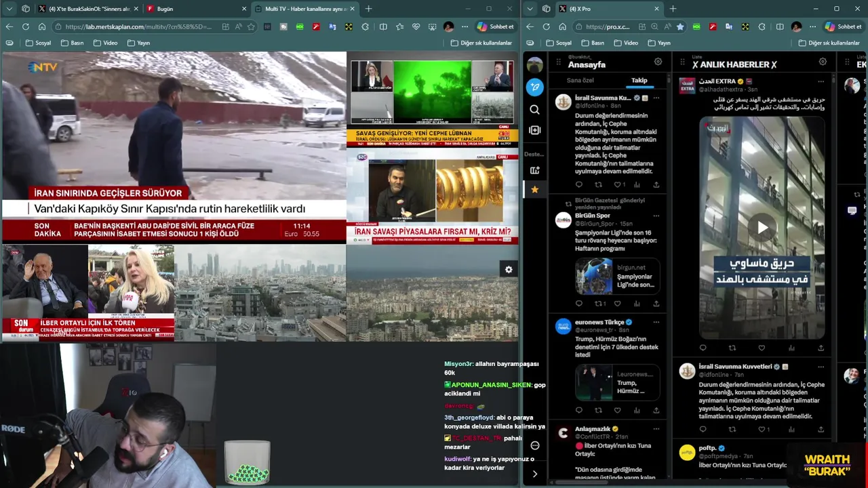Open more options on the alhadath EXTRA post
The image size is (868, 488).
click(x=821, y=81)
